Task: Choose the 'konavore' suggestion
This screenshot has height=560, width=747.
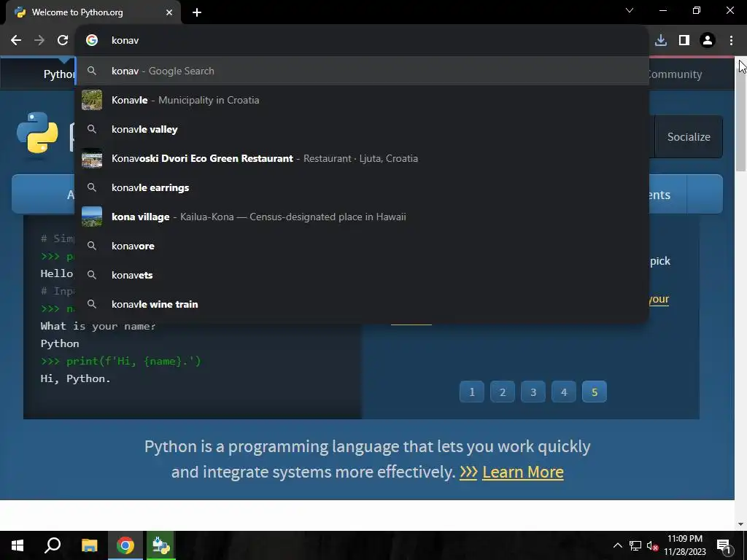Action: point(363,246)
